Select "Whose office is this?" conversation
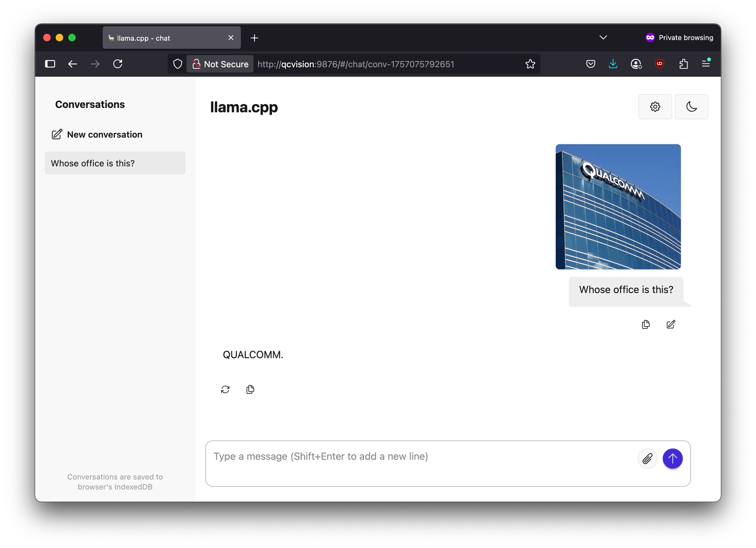The width and height of the screenshot is (756, 548). pos(115,163)
